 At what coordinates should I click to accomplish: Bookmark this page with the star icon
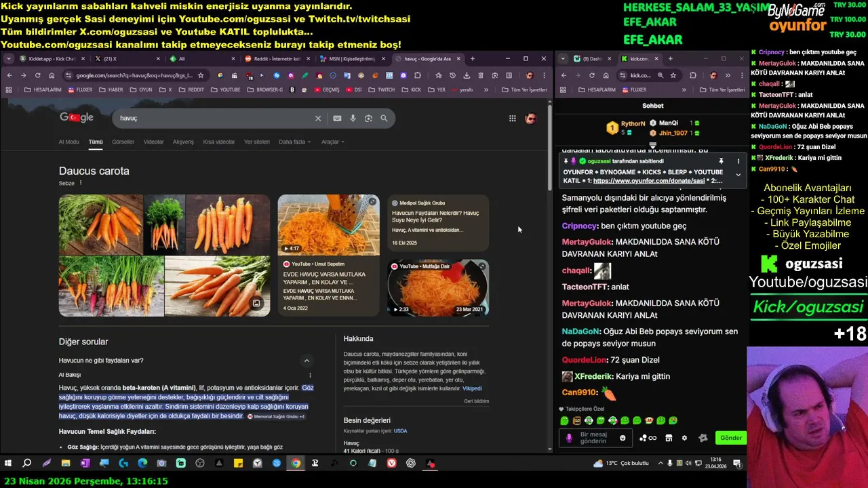pos(201,75)
